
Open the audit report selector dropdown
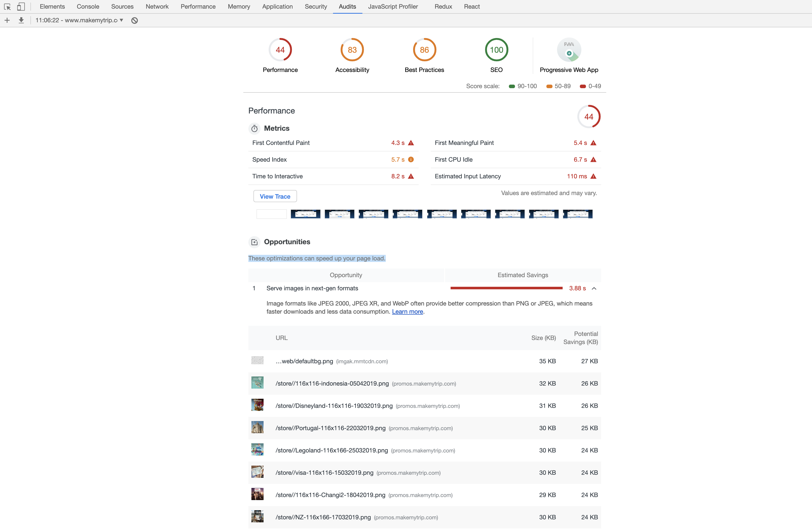(121, 20)
